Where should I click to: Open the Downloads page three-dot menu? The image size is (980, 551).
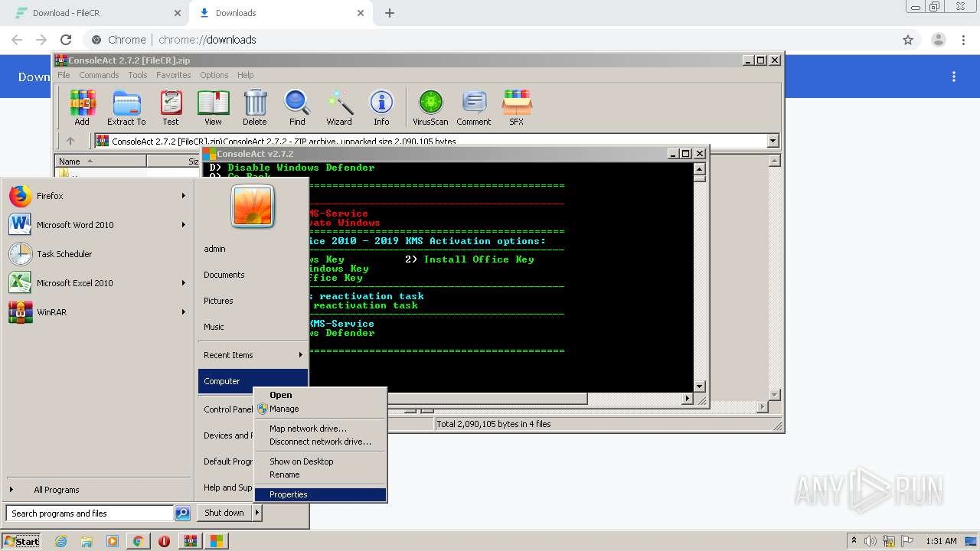[x=954, y=77]
